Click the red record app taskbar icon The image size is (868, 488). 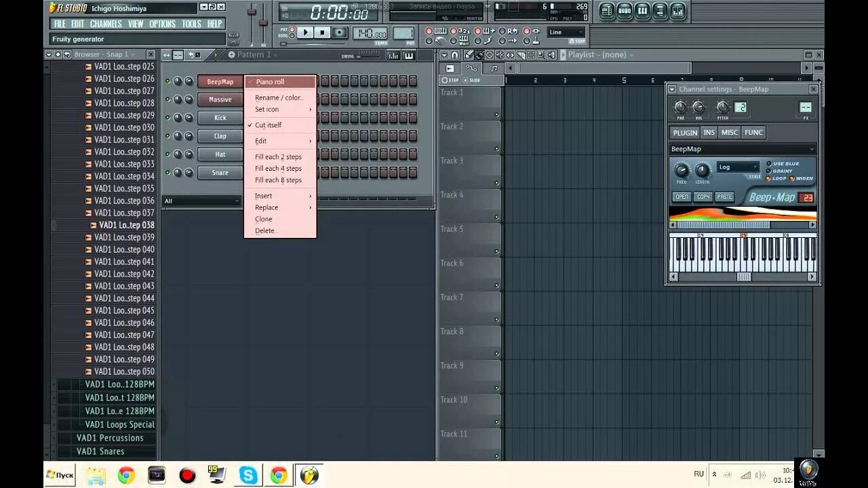click(x=187, y=475)
